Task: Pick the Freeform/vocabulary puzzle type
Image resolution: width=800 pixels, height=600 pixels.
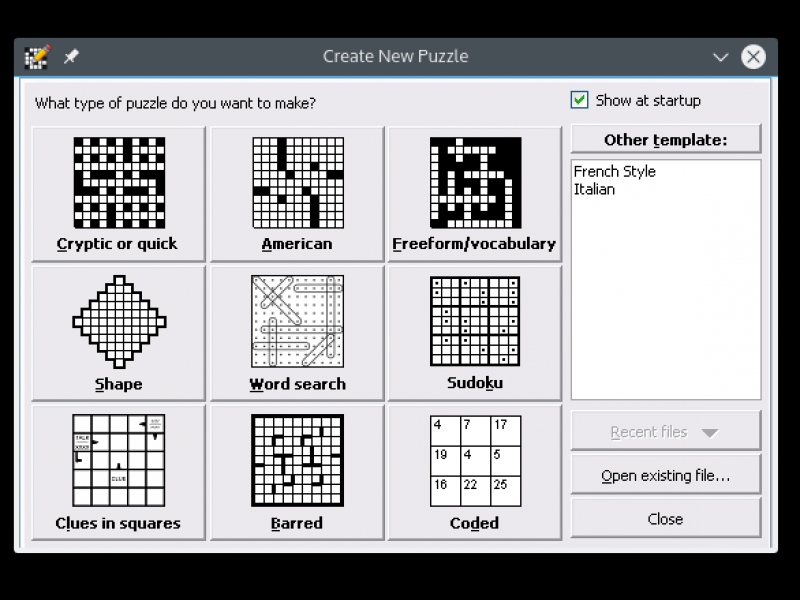Action: coord(475,194)
